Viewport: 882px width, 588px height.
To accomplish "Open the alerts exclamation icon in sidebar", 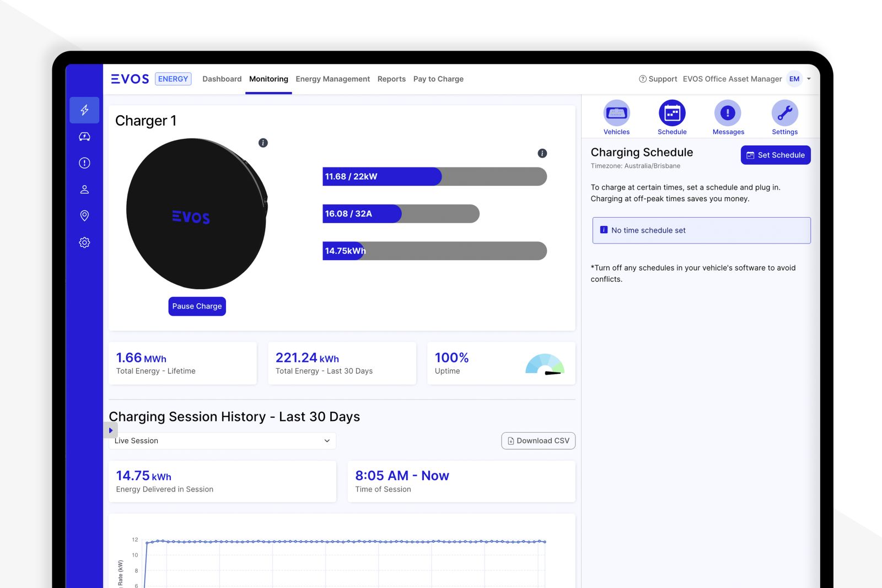I will pos(84,163).
